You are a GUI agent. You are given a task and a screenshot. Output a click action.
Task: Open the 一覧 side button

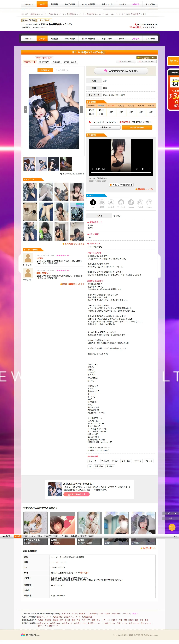[170, 518]
